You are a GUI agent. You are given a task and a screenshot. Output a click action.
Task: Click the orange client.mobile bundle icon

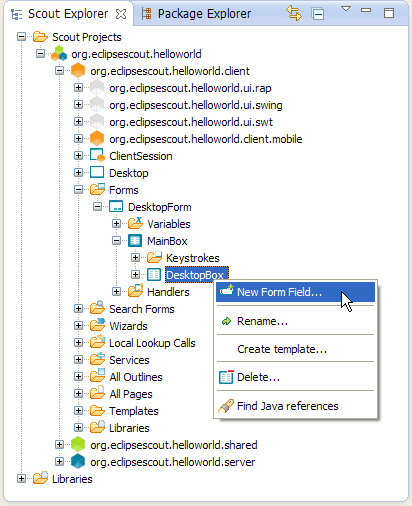click(x=97, y=139)
